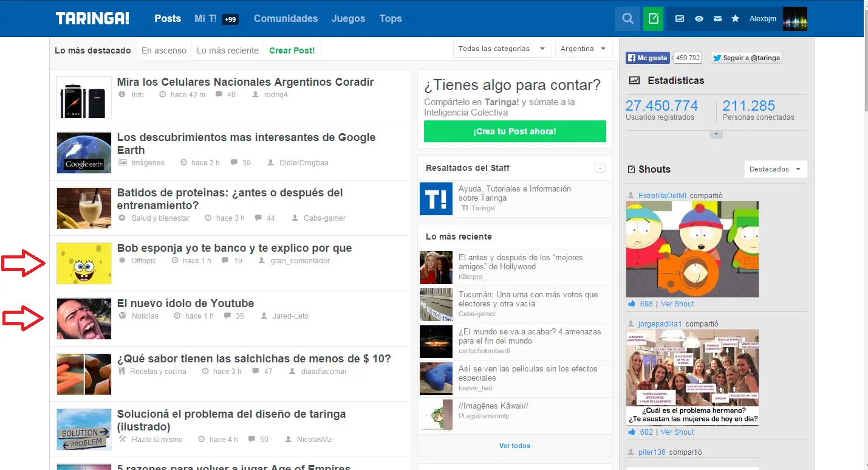Click the Recetas y cocina fork icon
This screenshot has width=868, height=470.
click(121, 372)
